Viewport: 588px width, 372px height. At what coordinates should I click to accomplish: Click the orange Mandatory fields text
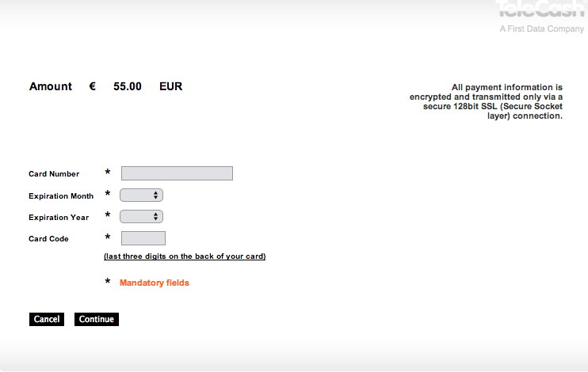coord(155,283)
